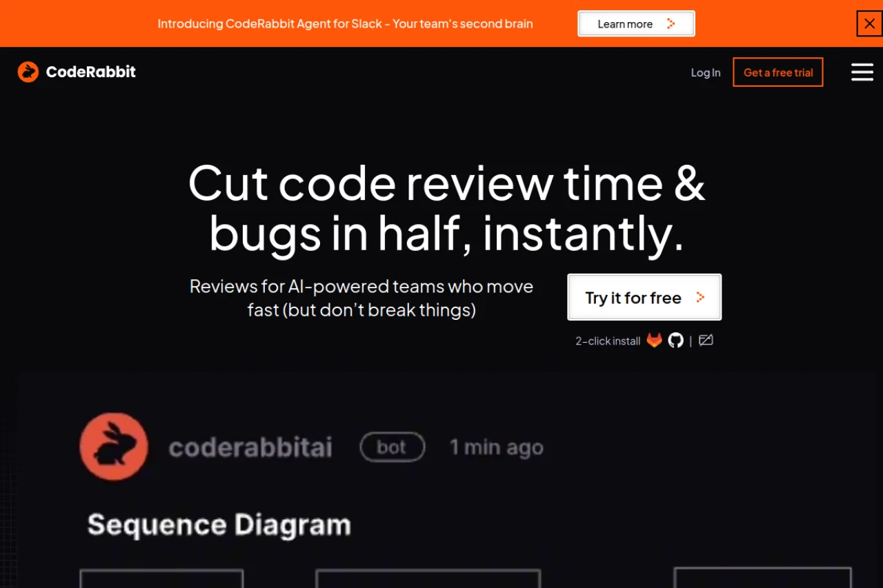The width and height of the screenshot is (883, 588).
Task: Click the crossed-out credit card icon
Action: 706,340
